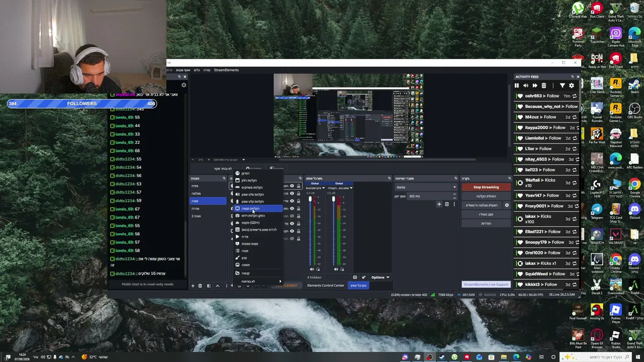Adjust the desktop audio volume fader
The image size is (644, 362).
pyautogui.click(x=333, y=200)
